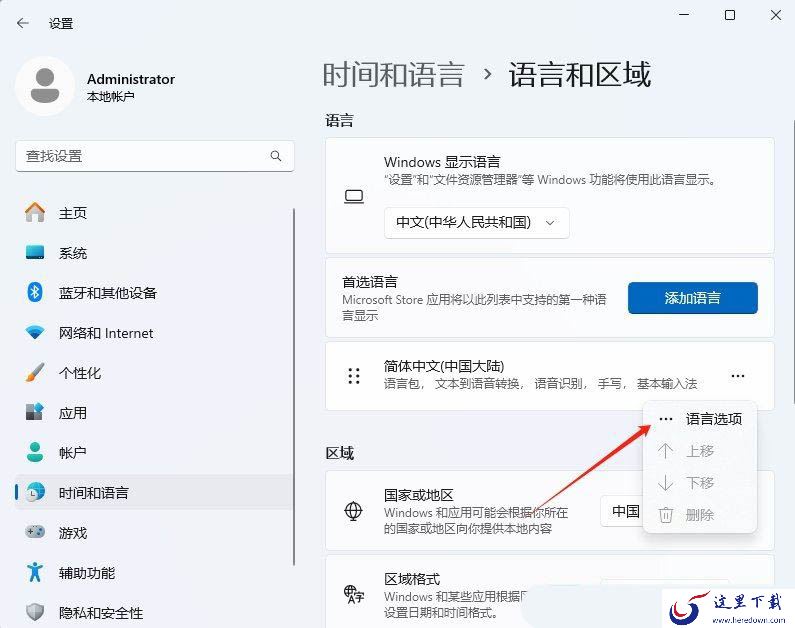Click the trash can icon next to 删除

pyautogui.click(x=666, y=515)
